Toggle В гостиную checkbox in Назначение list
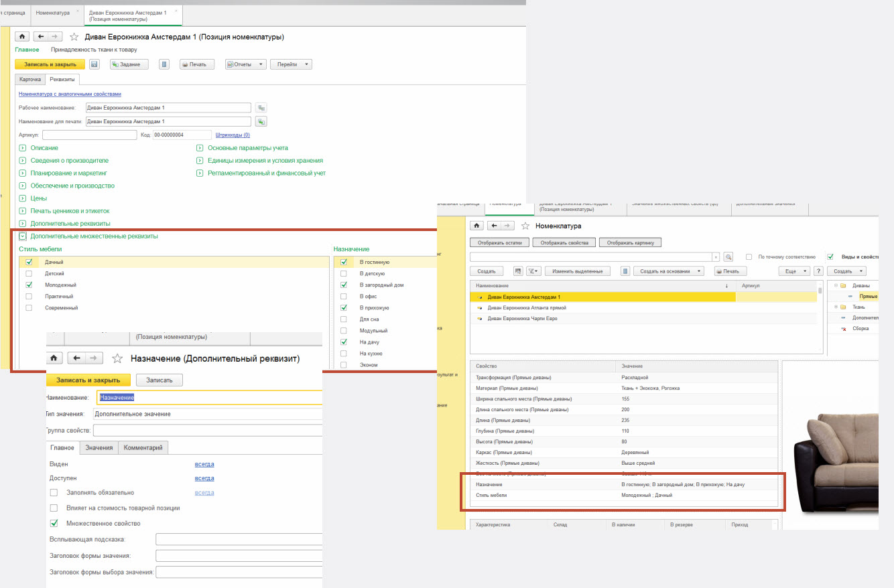 [344, 263]
